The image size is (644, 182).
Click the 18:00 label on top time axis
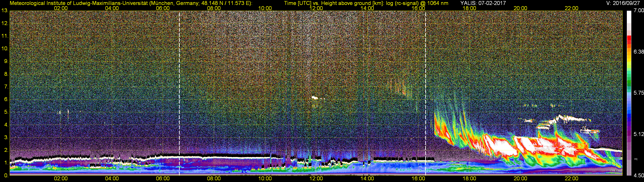(469, 8)
